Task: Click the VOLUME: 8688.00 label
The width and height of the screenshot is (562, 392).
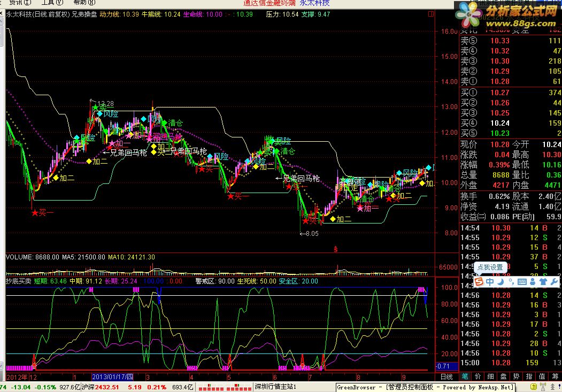Action: coord(33,257)
